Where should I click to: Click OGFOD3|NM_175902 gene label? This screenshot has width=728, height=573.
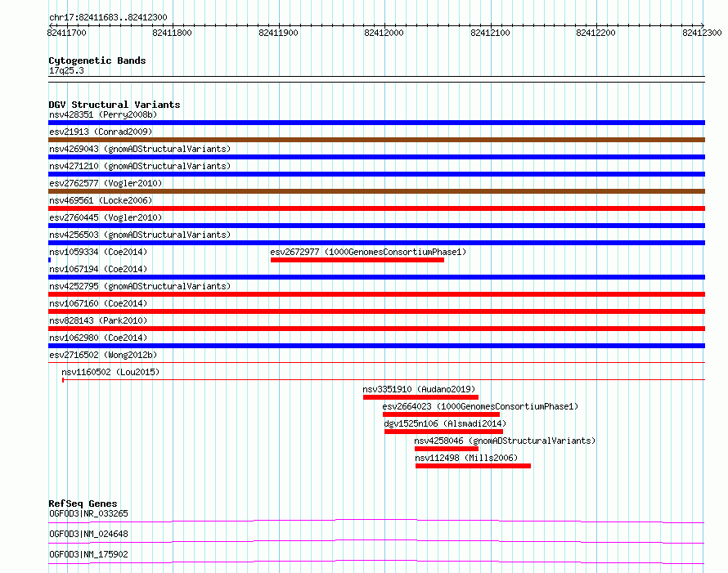88,554
